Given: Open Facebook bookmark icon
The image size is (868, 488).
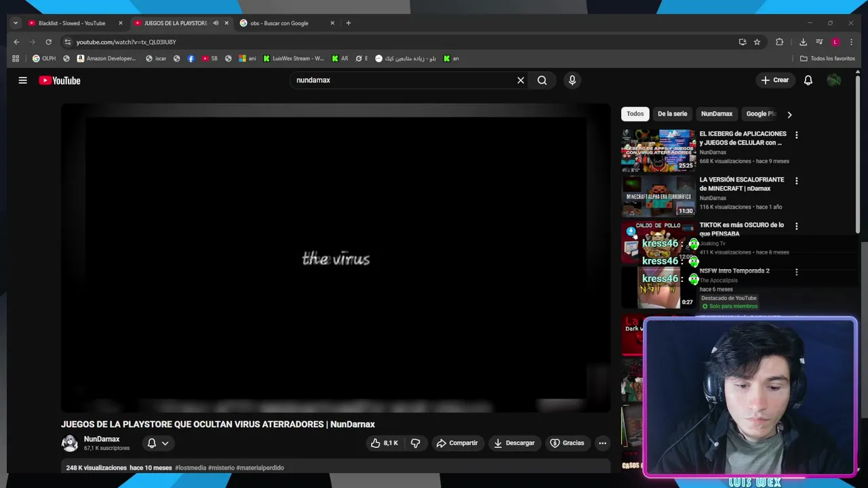Looking at the screenshot, I should (191, 58).
